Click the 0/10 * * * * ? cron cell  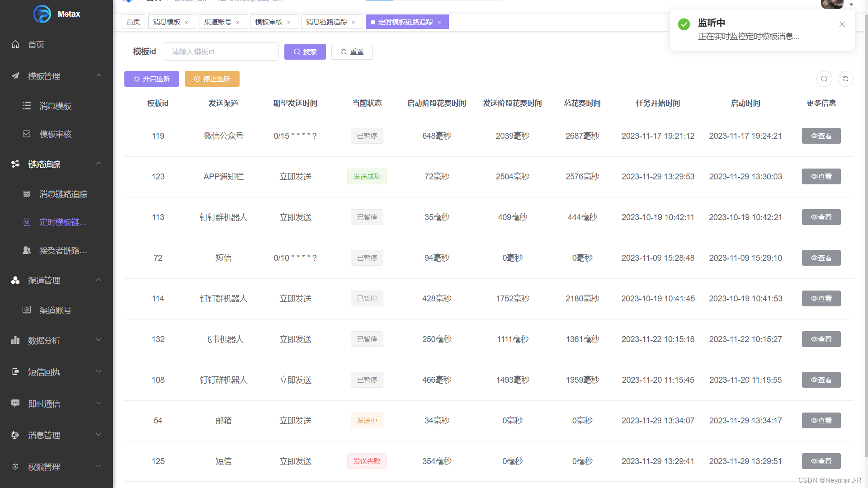[x=295, y=258]
